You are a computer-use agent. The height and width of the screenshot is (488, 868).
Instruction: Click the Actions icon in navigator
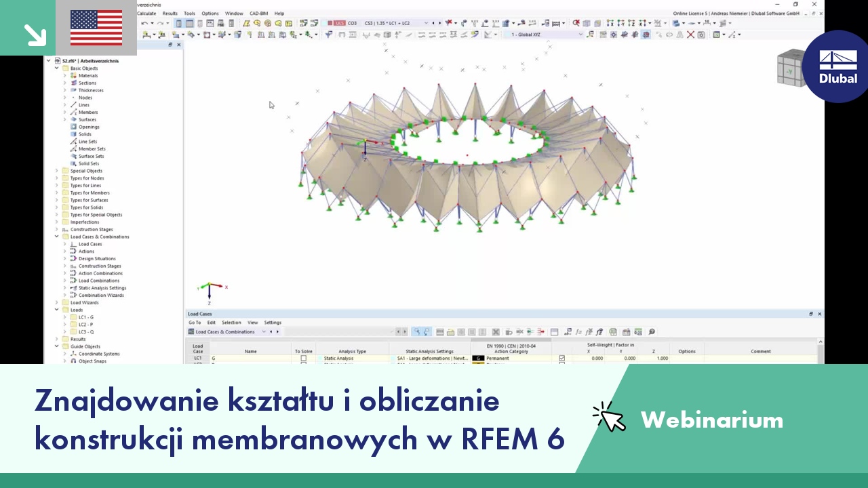click(73, 251)
